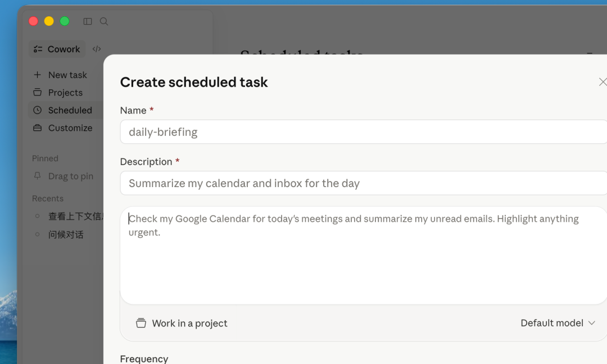Toggle the sidebar panel icon
The width and height of the screenshot is (607, 364).
(x=88, y=21)
